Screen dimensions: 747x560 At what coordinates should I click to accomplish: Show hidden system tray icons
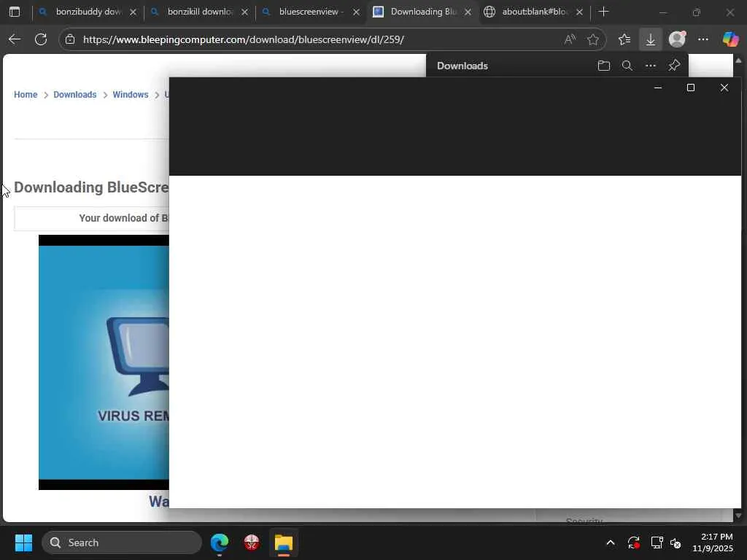(611, 542)
